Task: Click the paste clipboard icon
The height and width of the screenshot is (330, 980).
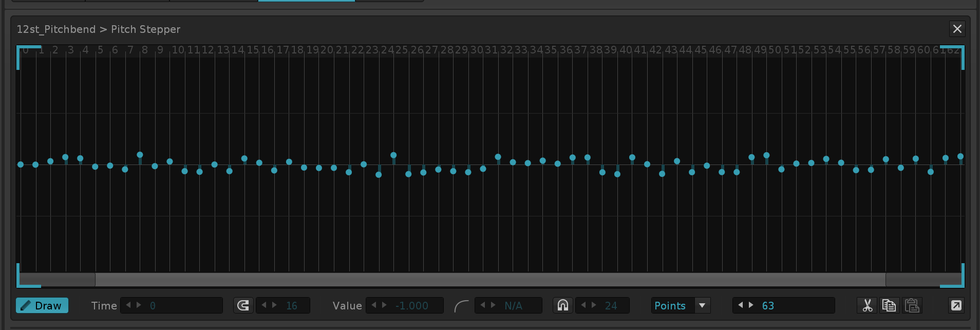Action: [x=912, y=305]
